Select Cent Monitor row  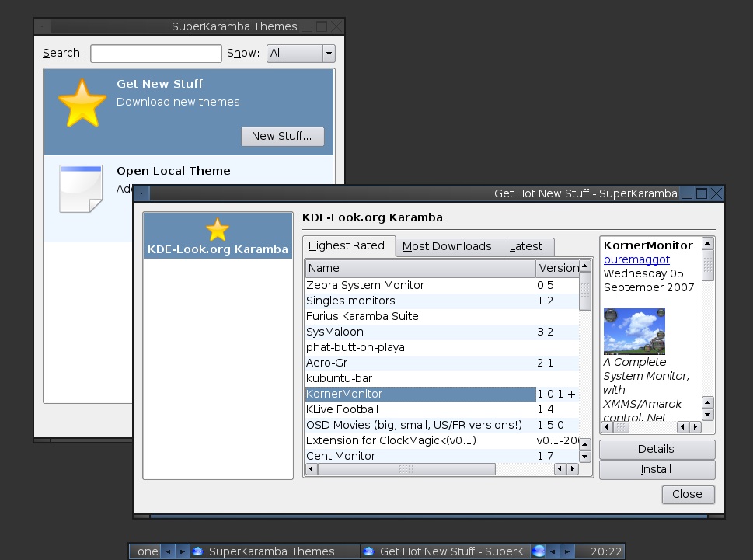click(x=442, y=456)
